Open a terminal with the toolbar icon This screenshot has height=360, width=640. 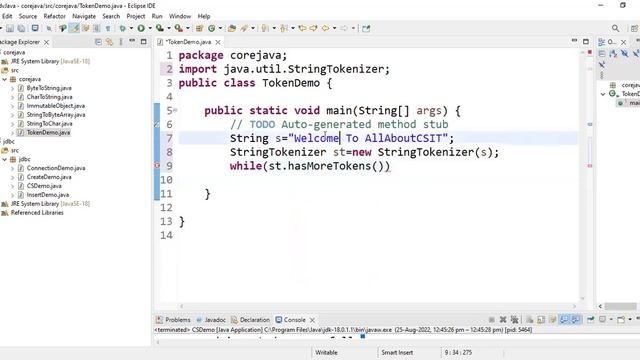(35, 28)
